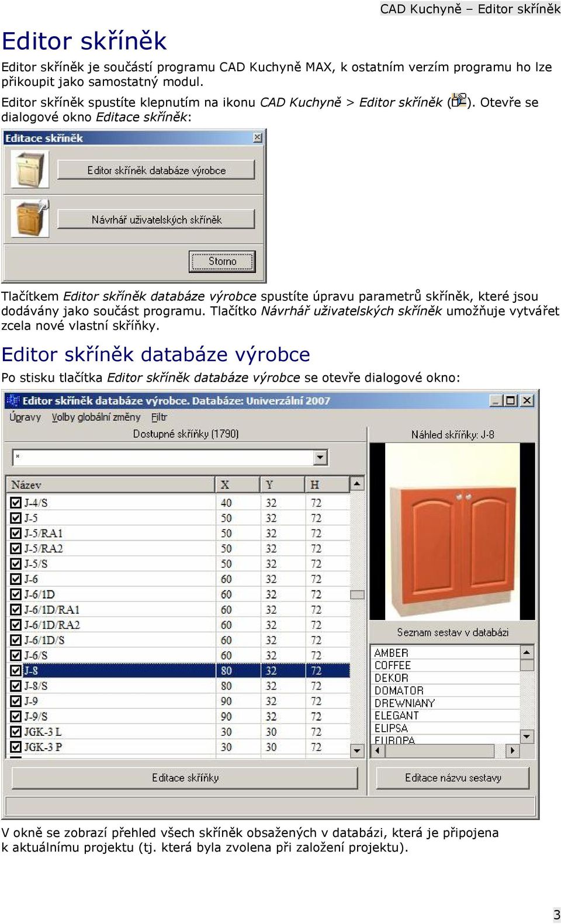Toggle the J-5/RA2 checkbox

[x=16, y=548]
